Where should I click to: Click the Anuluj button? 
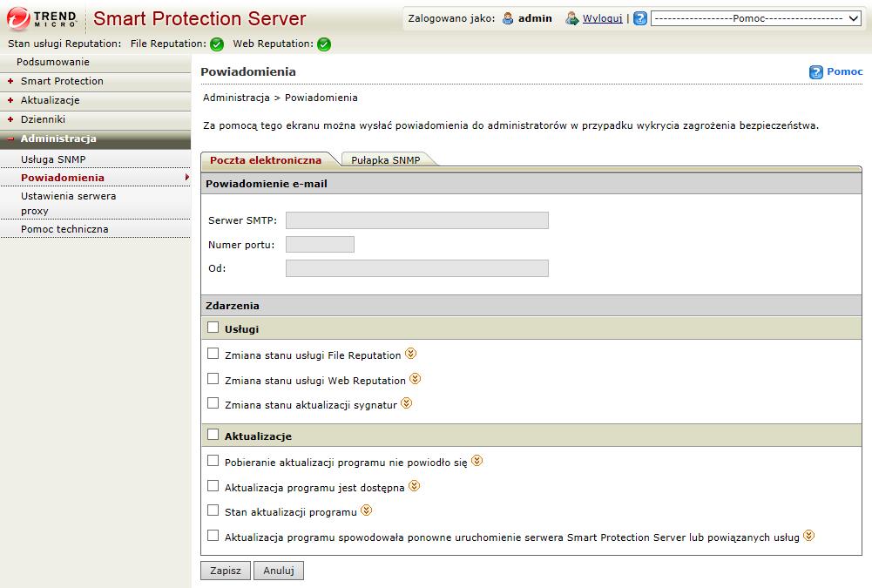(279, 571)
